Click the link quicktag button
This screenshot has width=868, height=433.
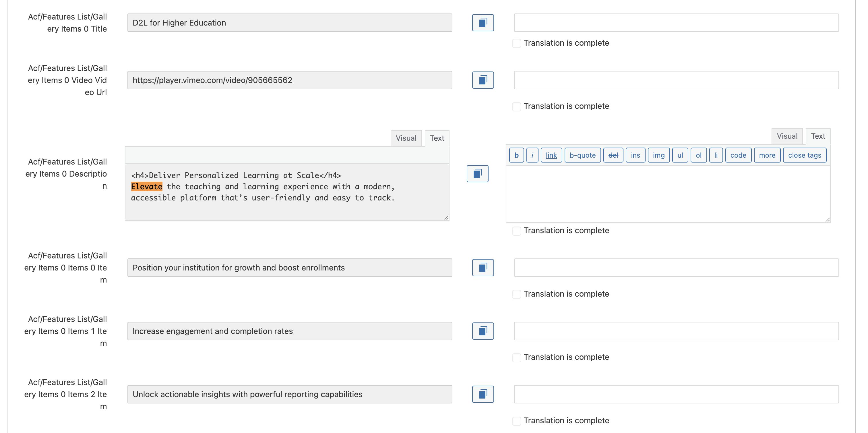click(551, 155)
